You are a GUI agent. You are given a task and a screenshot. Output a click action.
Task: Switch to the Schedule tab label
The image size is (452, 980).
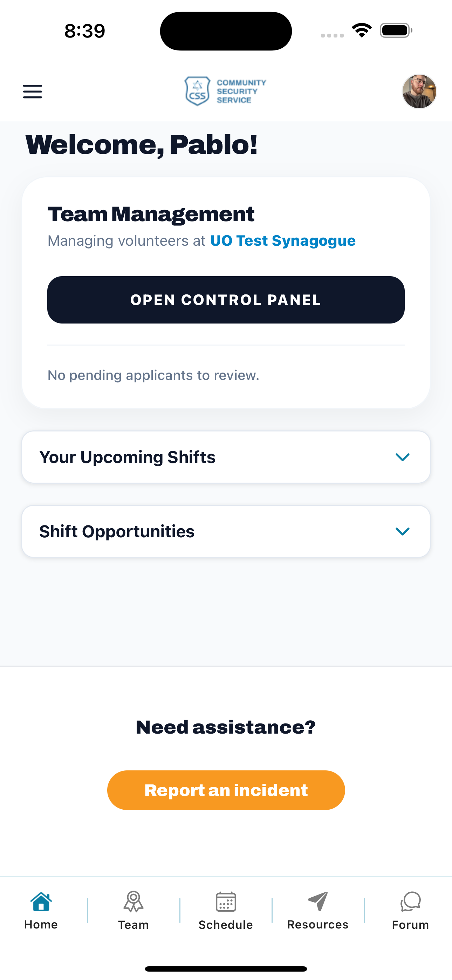coord(226,925)
